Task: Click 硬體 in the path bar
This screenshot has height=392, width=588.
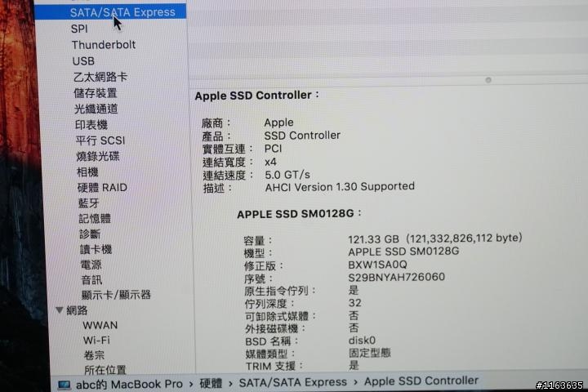Action: click(211, 383)
